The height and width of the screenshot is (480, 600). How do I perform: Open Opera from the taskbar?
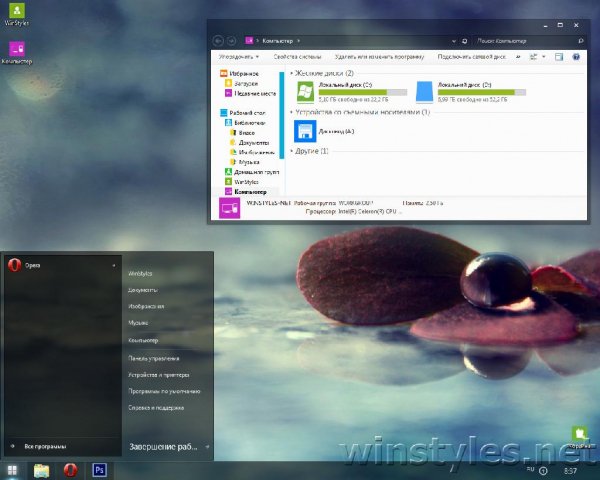point(70,470)
